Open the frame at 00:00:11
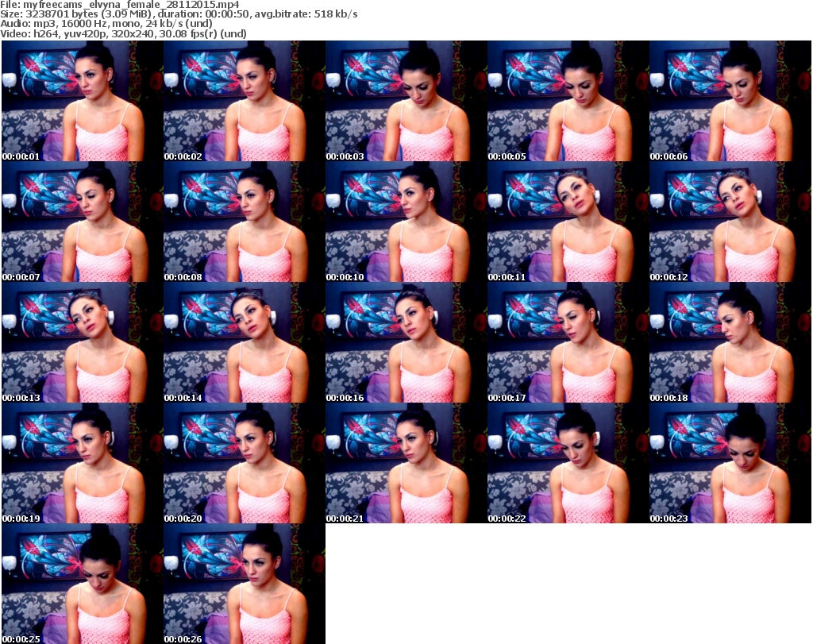813x644 pixels. pyautogui.click(x=568, y=222)
